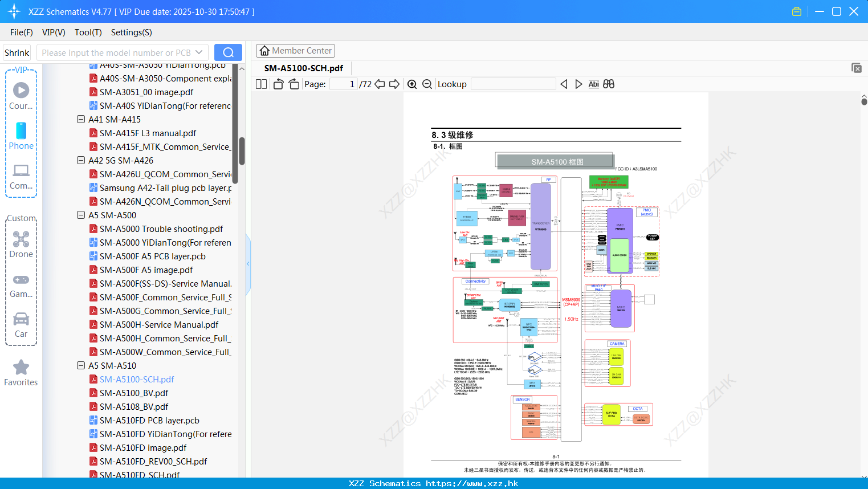
Task: Open SM-A415F L3 manual.pdf
Action: coord(148,133)
